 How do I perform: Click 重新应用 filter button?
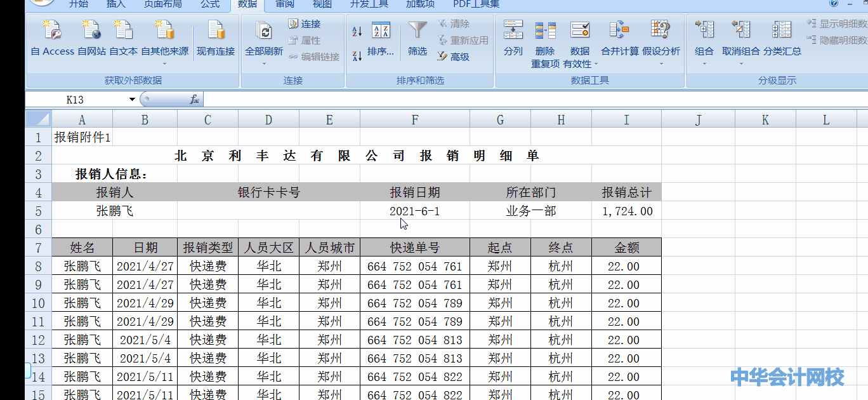tap(463, 41)
